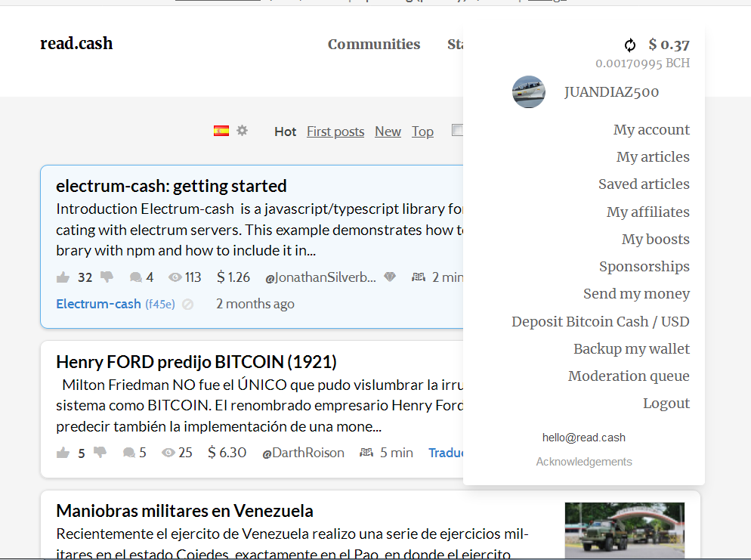Open comments icon on electrum-cash article

pos(135,277)
